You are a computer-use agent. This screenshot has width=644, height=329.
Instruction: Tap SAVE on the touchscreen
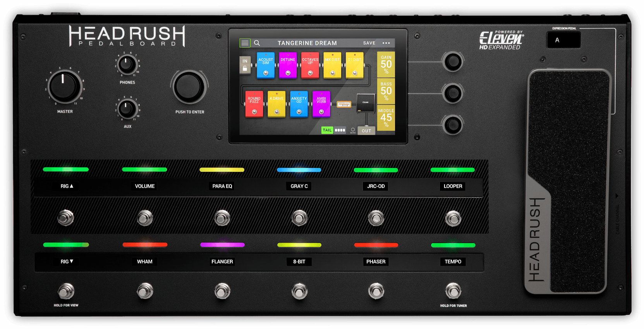[369, 43]
